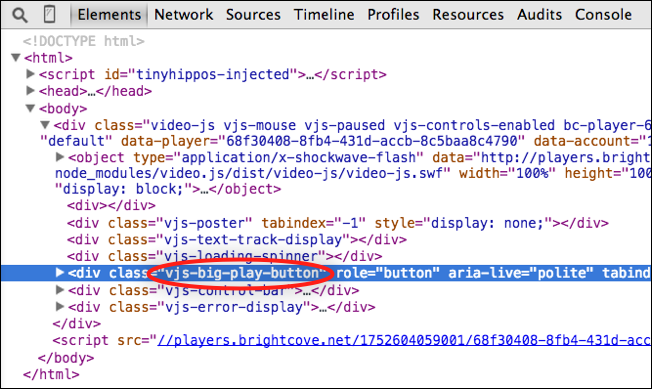Screen dimensions: 652x389
Task: Expand the tinyhippos-injected script node
Action: point(30,74)
